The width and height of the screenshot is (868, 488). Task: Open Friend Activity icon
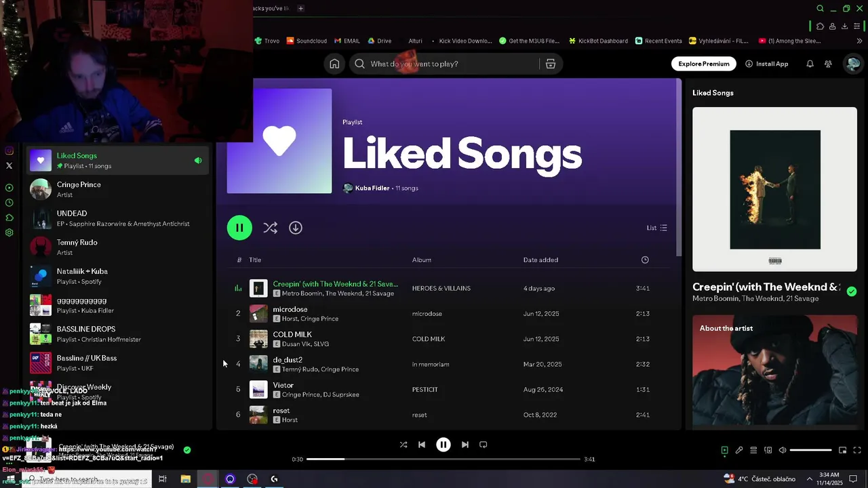(x=828, y=64)
